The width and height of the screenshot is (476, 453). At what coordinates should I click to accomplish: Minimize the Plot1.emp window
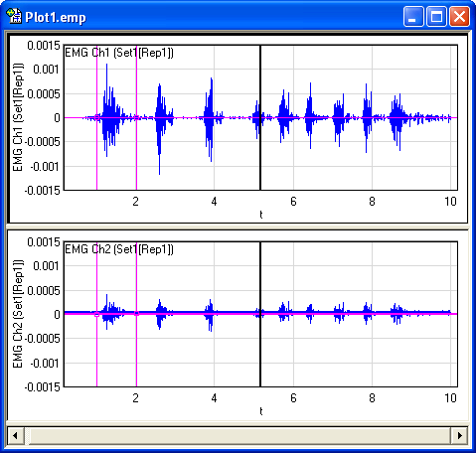(413, 16)
